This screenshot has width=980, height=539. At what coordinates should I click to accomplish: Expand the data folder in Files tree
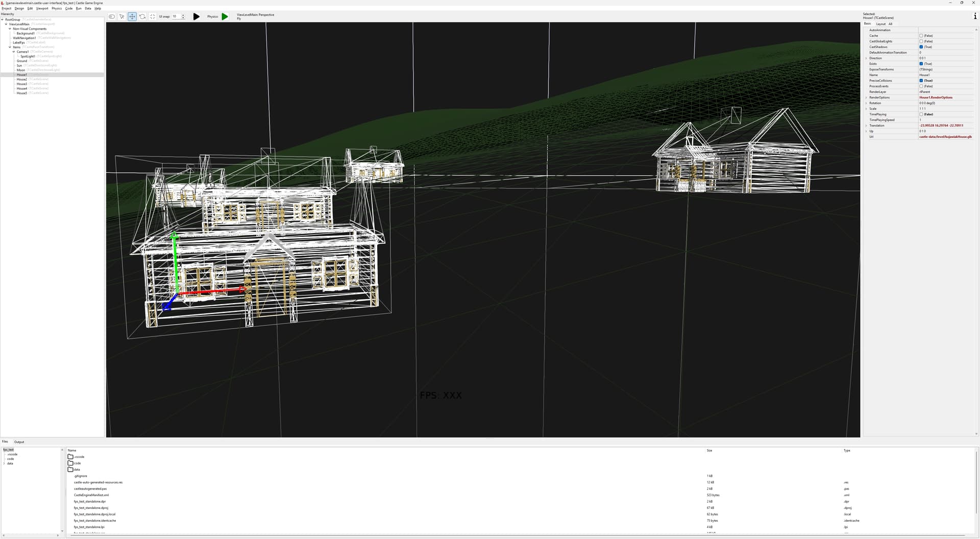[x=4, y=463]
